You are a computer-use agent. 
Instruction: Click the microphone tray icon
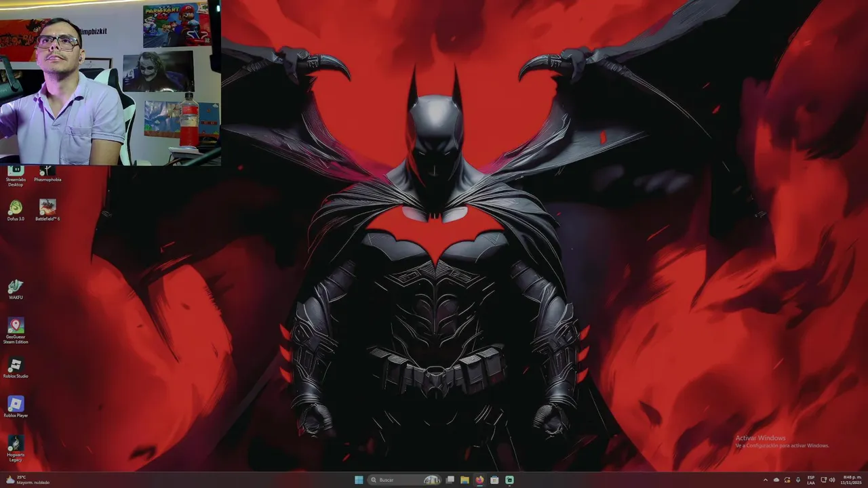coord(798,480)
